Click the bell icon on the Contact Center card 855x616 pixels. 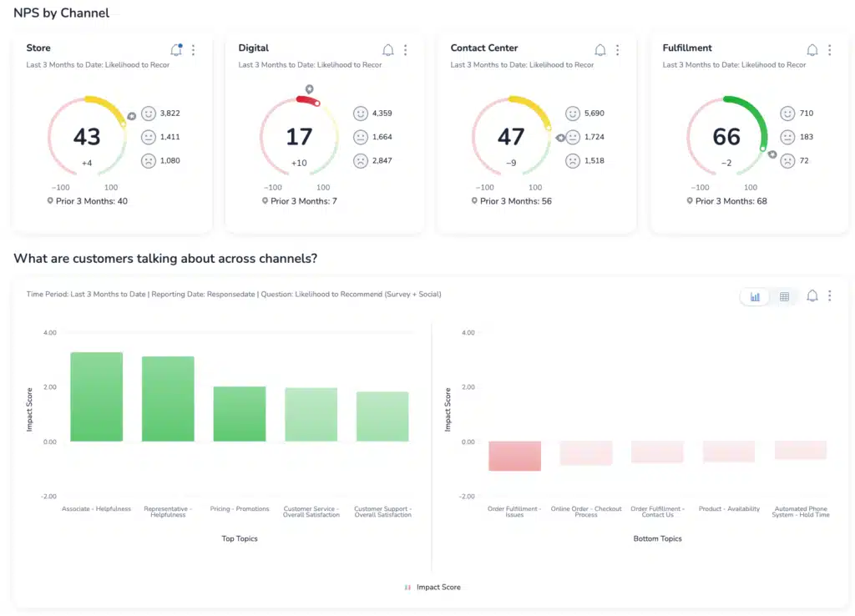pyautogui.click(x=600, y=50)
